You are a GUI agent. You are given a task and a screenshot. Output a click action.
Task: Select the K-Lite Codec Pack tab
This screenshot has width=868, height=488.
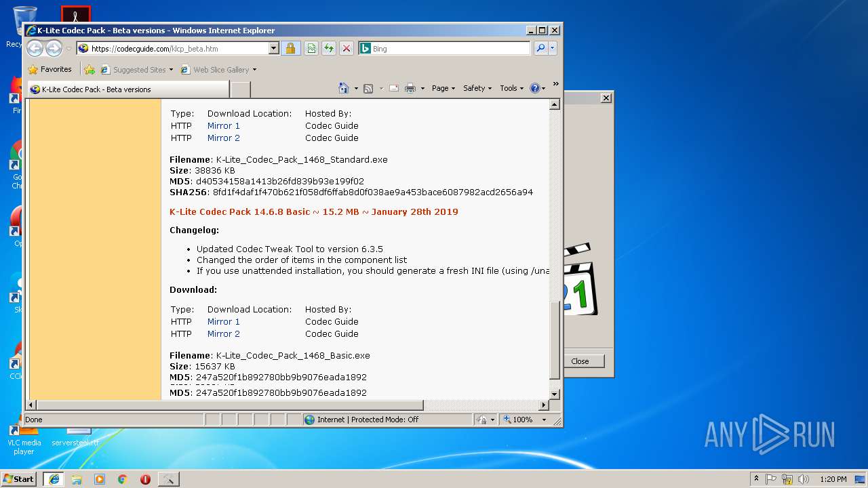click(129, 89)
